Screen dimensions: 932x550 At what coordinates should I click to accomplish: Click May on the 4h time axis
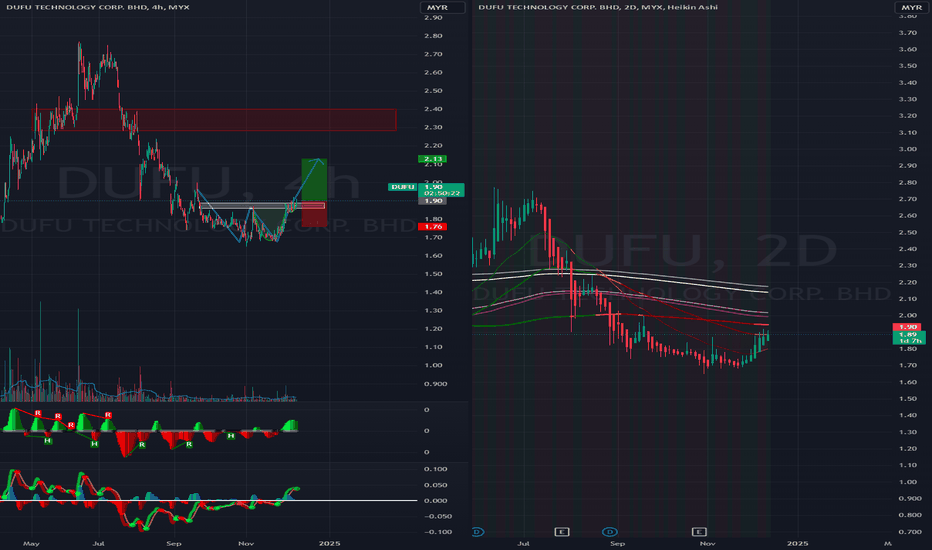point(31,543)
